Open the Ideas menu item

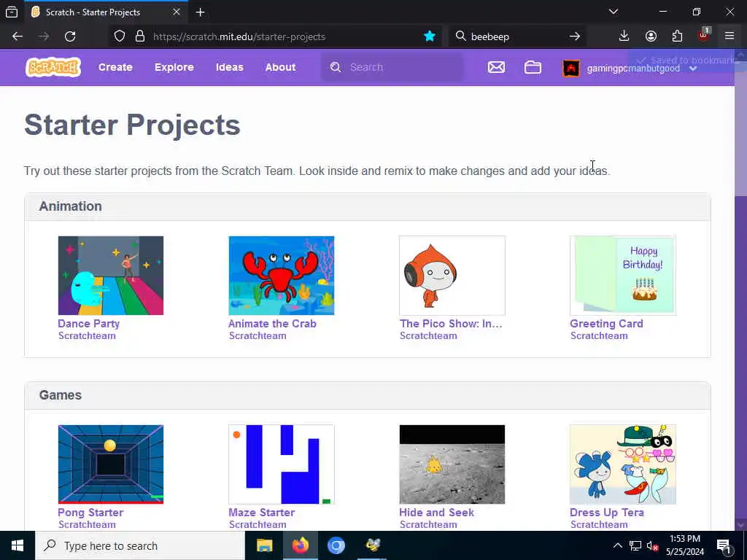(230, 67)
